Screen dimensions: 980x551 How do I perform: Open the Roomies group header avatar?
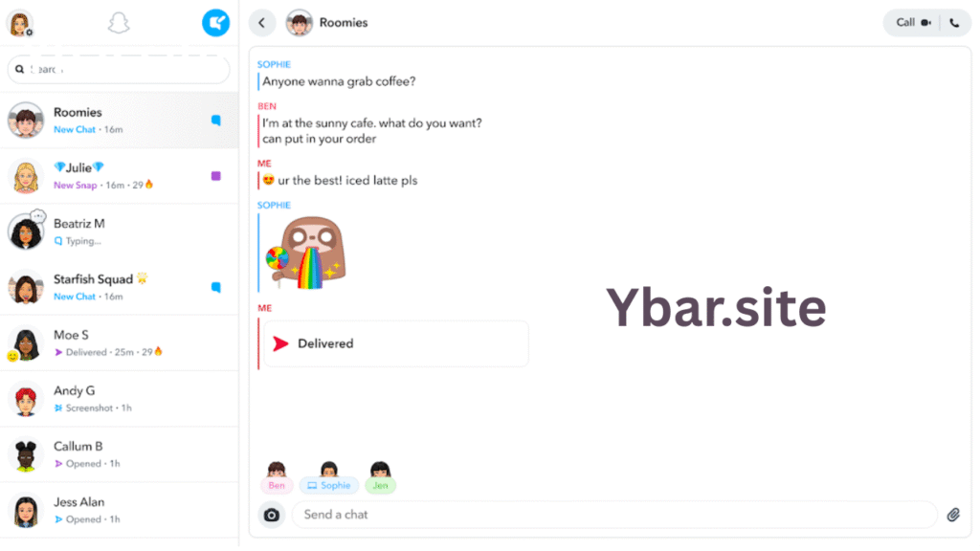click(x=299, y=23)
